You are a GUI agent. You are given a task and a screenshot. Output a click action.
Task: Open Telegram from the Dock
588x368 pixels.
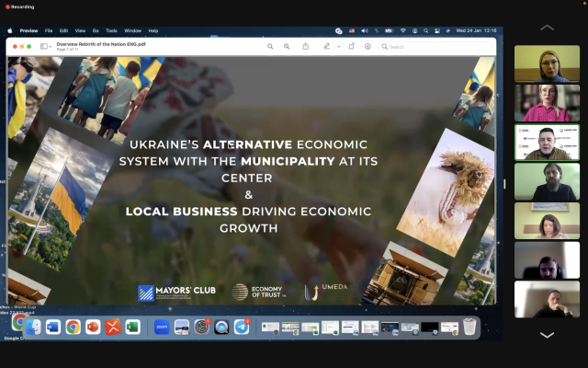[242, 327]
